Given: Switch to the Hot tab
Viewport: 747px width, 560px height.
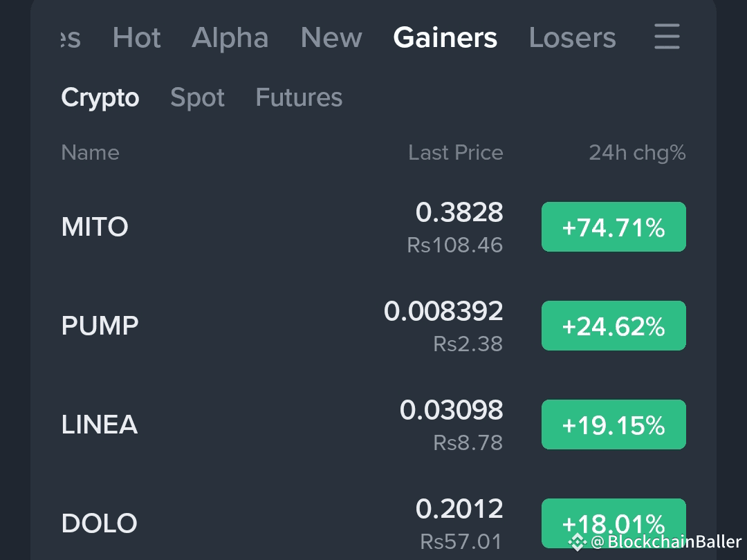Looking at the screenshot, I should click(x=136, y=37).
